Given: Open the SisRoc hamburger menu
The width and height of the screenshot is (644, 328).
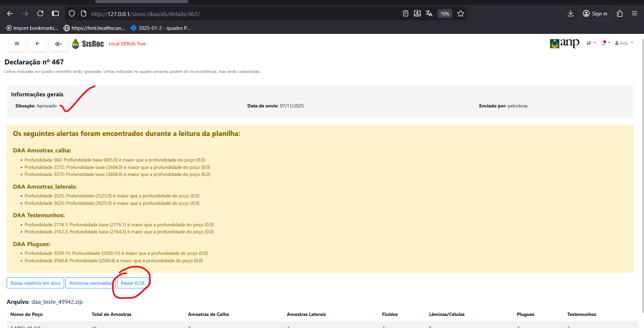Looking at the screenshot, I should pos(17,44).
